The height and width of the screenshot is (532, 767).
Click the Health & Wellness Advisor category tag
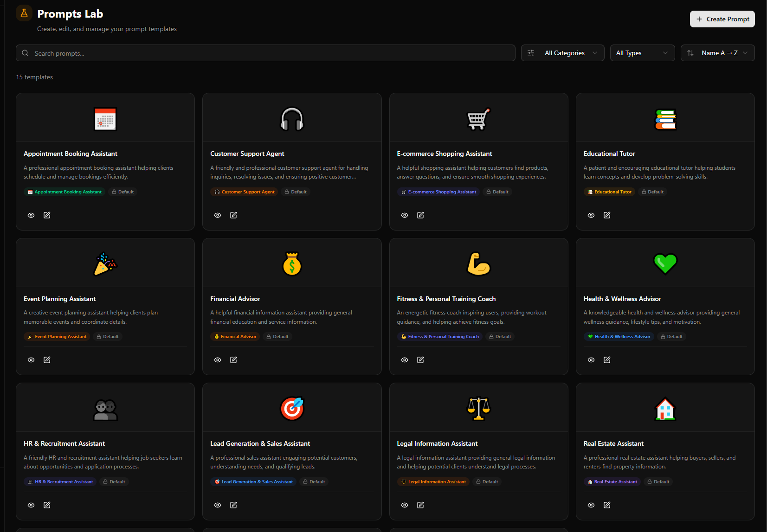click(x=619, y=337)
